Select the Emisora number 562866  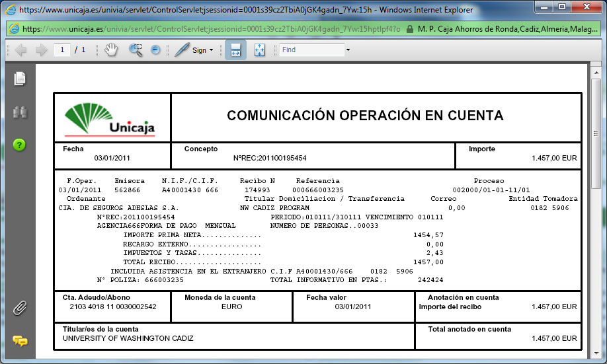(x=128, y=190)
